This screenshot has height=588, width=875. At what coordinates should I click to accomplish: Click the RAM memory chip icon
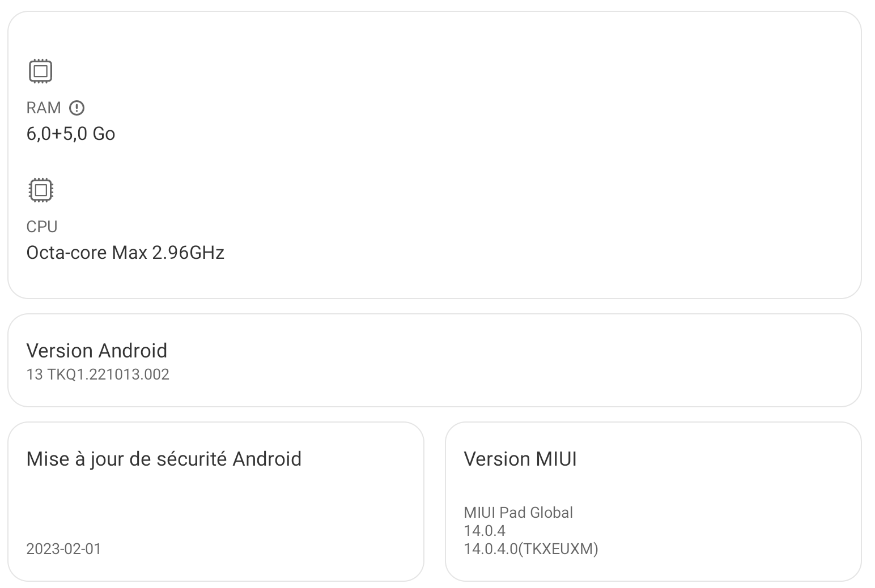pos(40,71)
